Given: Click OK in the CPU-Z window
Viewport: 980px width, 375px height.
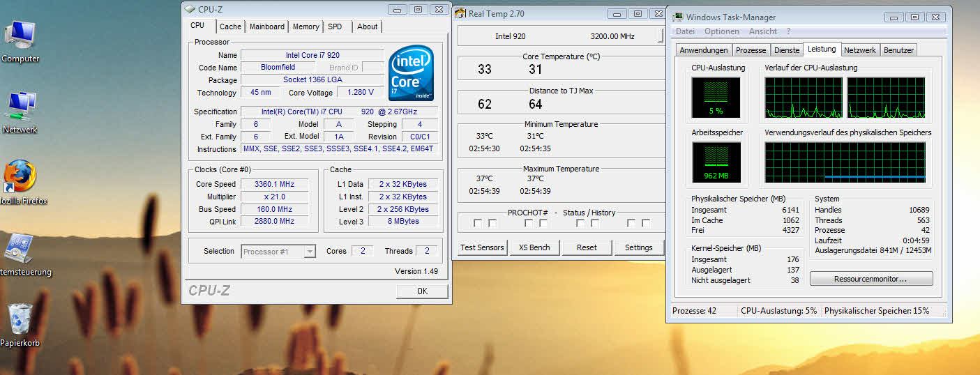Looking at the screenshot, I should pyautogui.click(x=422, y=291).
